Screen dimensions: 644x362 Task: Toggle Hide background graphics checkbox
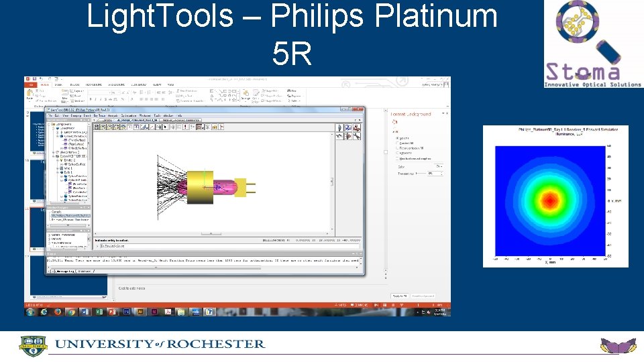(397, 158)
